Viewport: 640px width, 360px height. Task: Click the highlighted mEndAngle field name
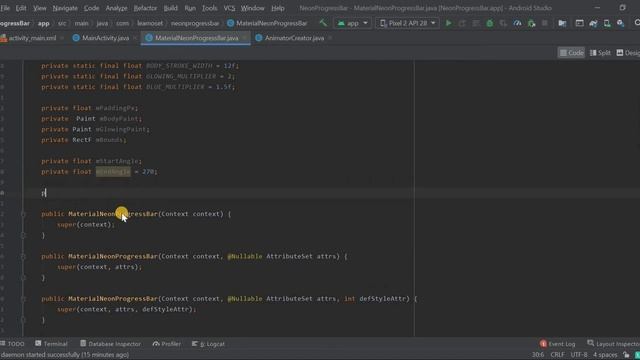point(113,172)
